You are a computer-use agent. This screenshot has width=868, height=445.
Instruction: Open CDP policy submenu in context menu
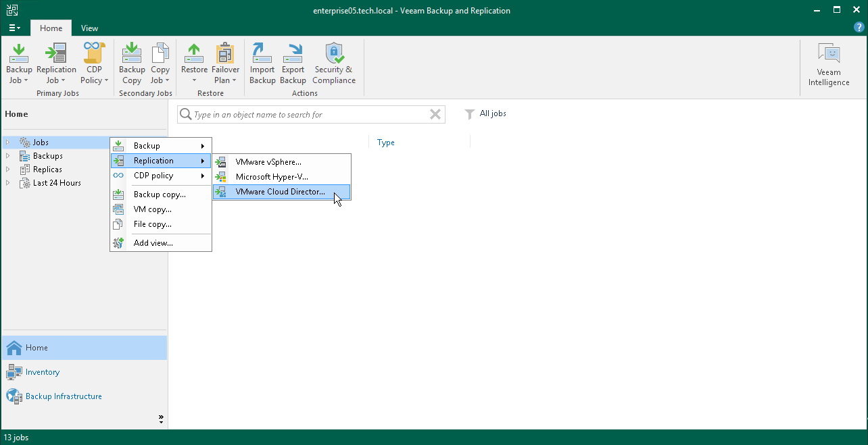(x=161, y=176)
